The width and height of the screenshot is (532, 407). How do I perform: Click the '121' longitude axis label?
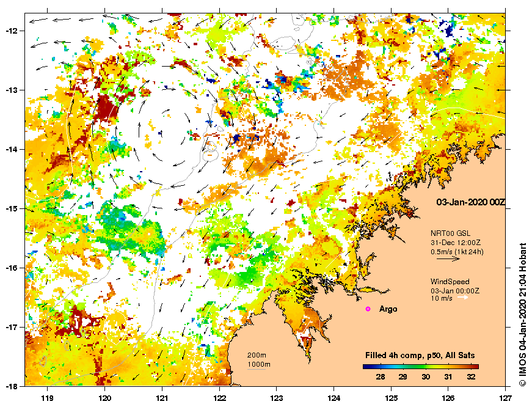point(162,398)
